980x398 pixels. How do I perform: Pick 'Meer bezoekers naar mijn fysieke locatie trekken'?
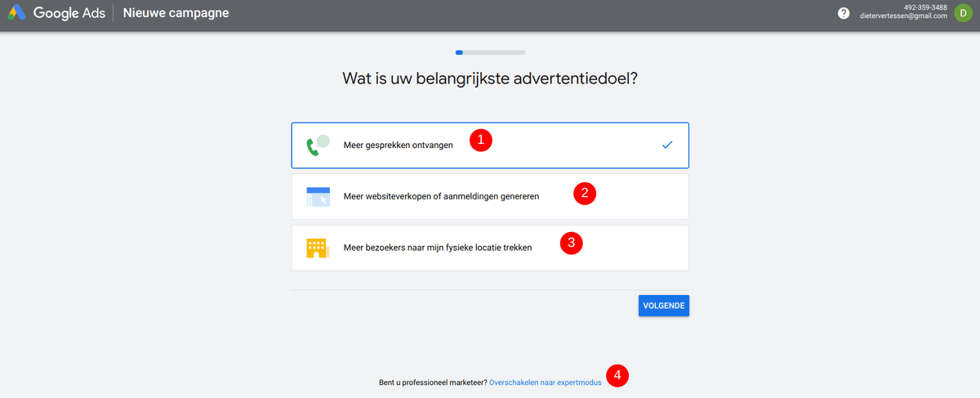point(490,248)
